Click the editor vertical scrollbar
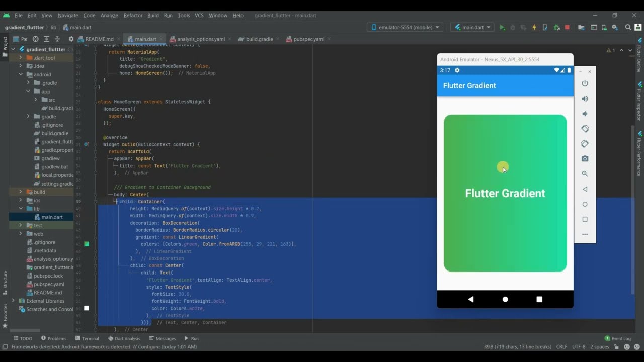This screenshot has height=362, width=644. click(633, 209)
